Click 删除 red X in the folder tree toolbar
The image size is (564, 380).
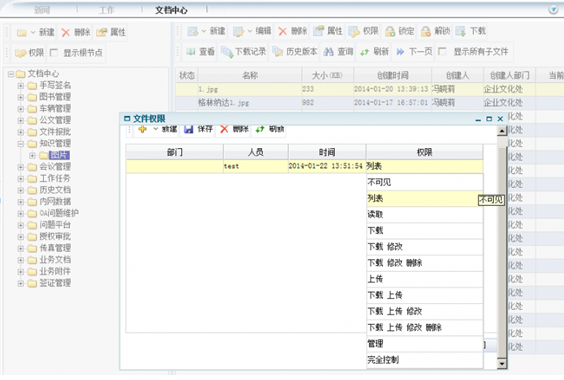pos(65,32)
